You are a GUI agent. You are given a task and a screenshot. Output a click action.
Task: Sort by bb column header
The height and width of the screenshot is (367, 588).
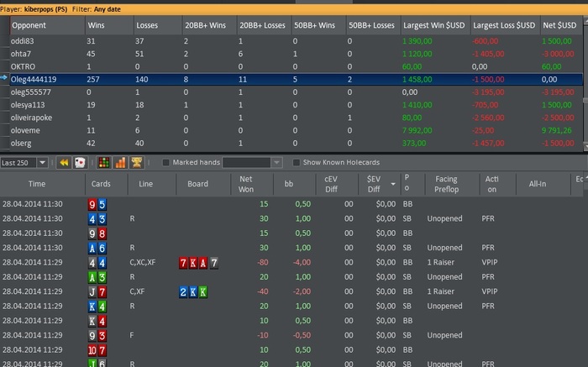294,184
